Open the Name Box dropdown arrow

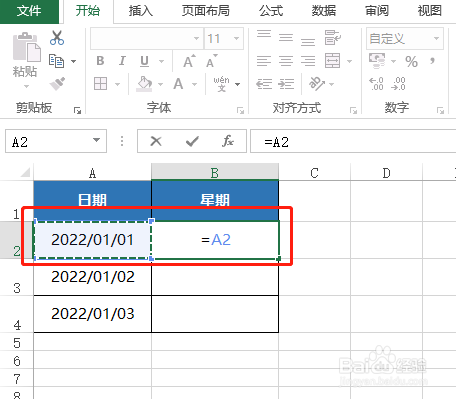pos(96,140)
